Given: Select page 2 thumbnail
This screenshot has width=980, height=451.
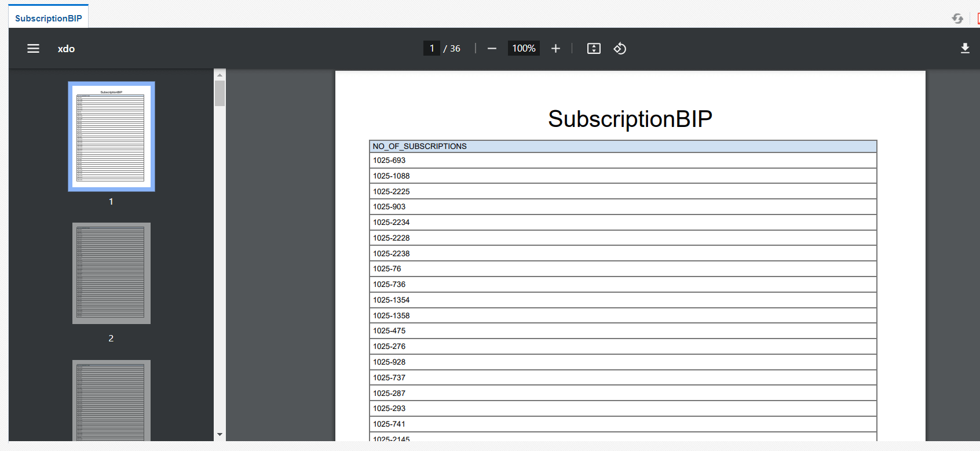Looking at the screenshot, I should pos(111,273).
